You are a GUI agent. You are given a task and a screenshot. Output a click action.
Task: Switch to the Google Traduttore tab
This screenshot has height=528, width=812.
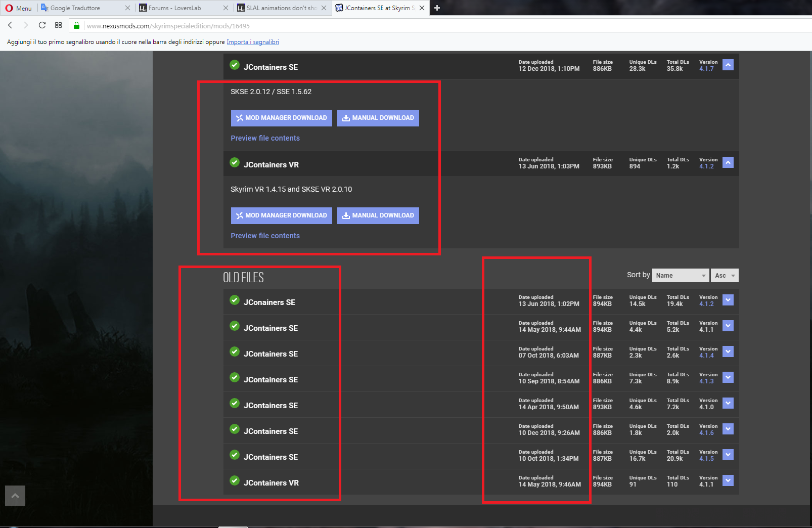75,8
